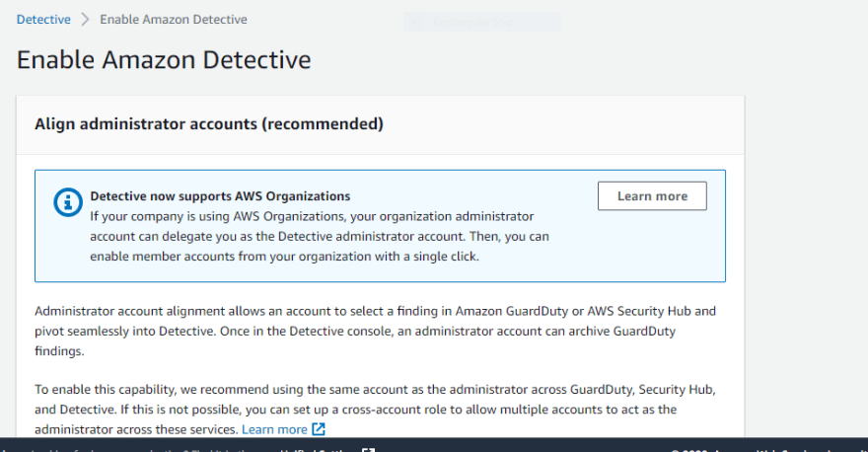Image resolution: width=868 pixels, height=452 pixels.
Task: Click the breadcrumb chevron separator after Detective
Action: 85,20
